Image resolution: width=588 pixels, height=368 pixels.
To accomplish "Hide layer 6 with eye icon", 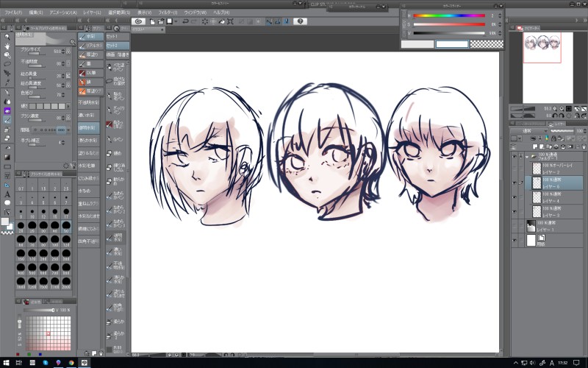I will (x=514, y=183).
